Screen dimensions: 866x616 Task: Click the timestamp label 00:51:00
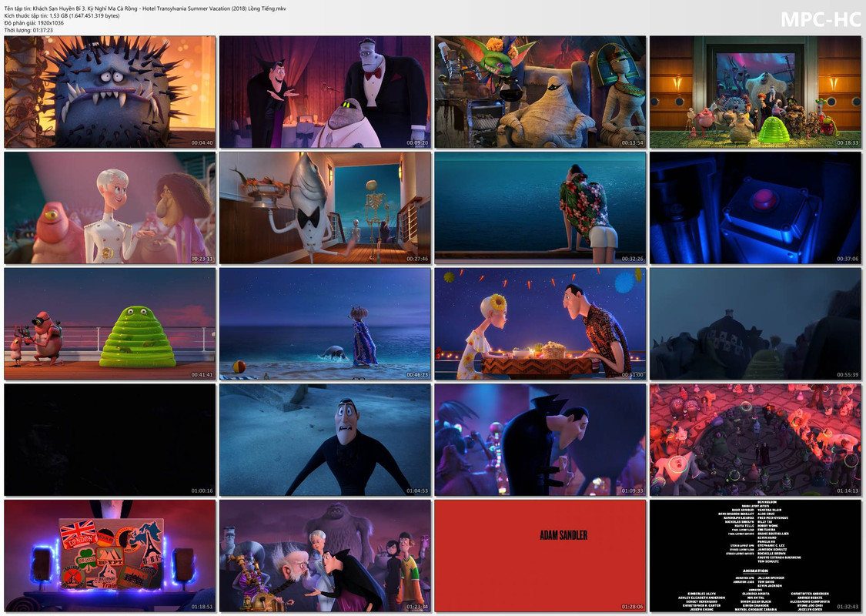pyautogui.click(x=633, y=374)
